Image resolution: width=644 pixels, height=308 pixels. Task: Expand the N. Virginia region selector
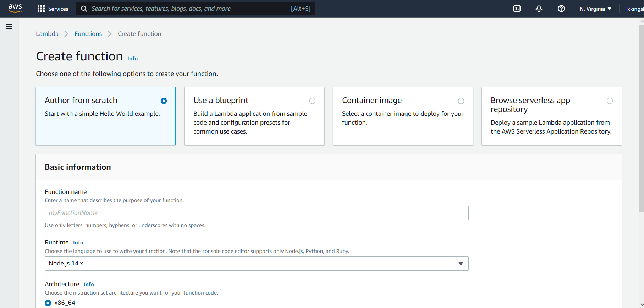[595, 9]
